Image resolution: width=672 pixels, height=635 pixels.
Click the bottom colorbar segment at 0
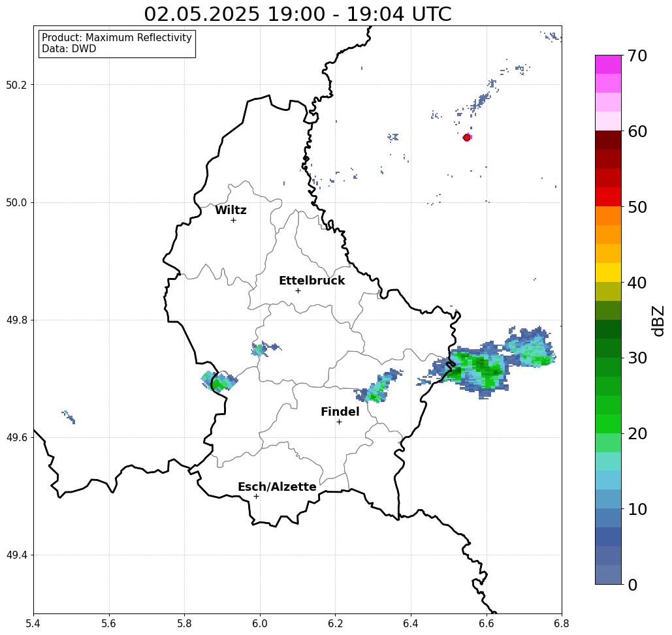[608, 574]
